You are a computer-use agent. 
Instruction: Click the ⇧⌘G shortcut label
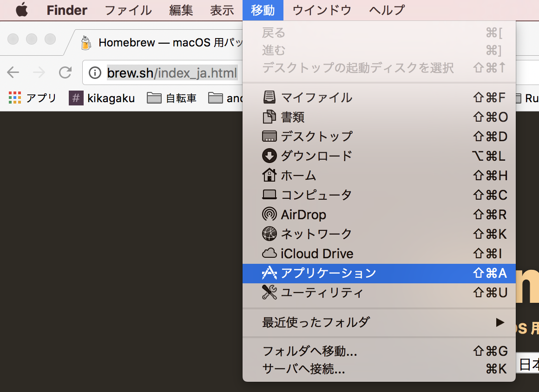pos(490,351)
